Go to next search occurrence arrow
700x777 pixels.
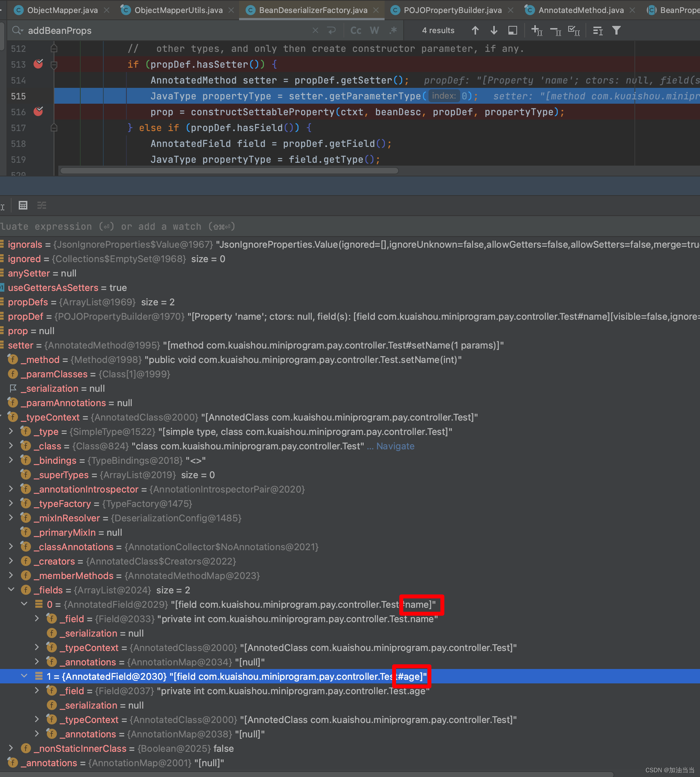click(x=494, y=30)
